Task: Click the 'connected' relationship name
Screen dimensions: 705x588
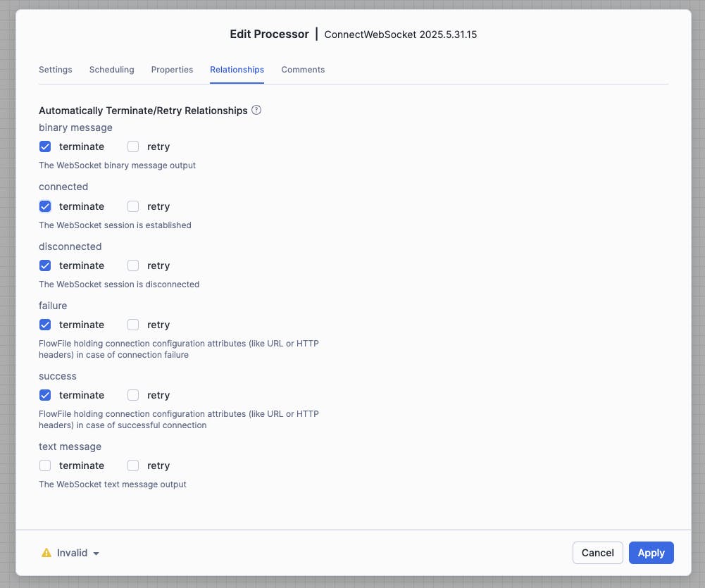Action: tap(63, 187)
